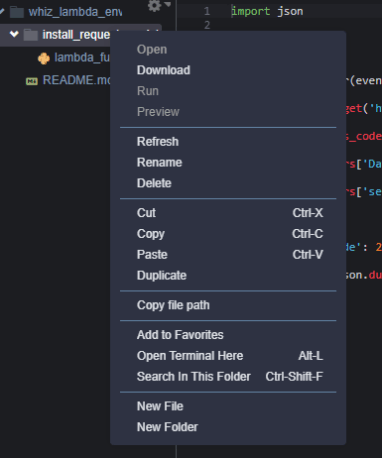382x458 pixels.
Task: Click the README.md markdown file icon
Action: (32, 81)
